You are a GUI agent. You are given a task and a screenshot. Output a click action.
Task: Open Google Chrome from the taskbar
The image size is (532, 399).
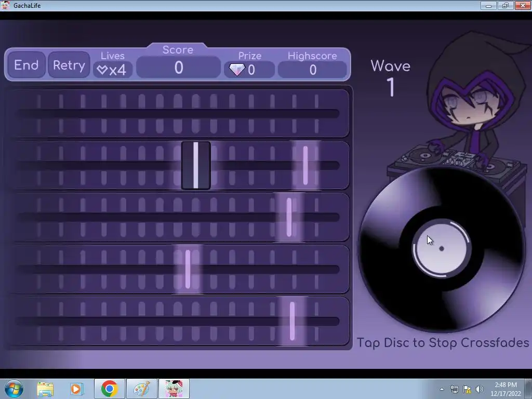(x=109, y=389)
